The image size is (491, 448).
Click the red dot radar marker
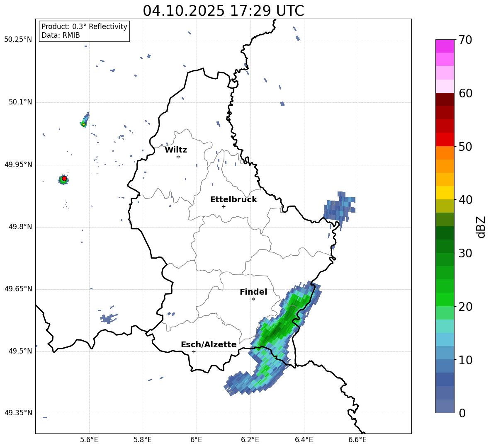pyautogui.click(x=64, y=178)
